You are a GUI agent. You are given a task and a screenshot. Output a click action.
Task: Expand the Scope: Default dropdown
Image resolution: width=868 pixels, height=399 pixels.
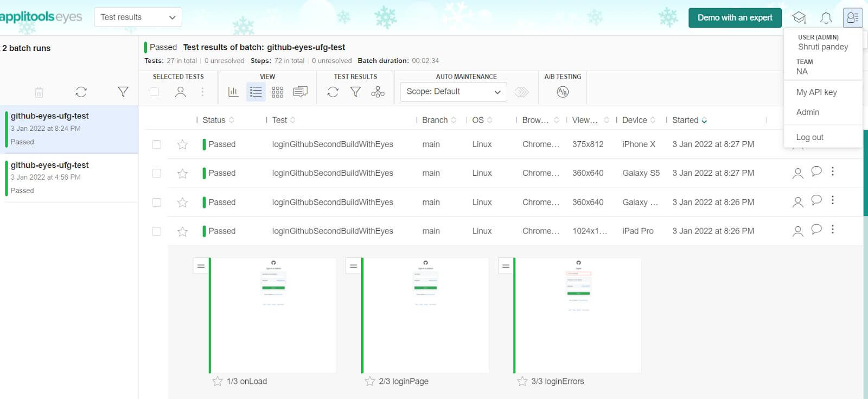click(x=453, y=92)
